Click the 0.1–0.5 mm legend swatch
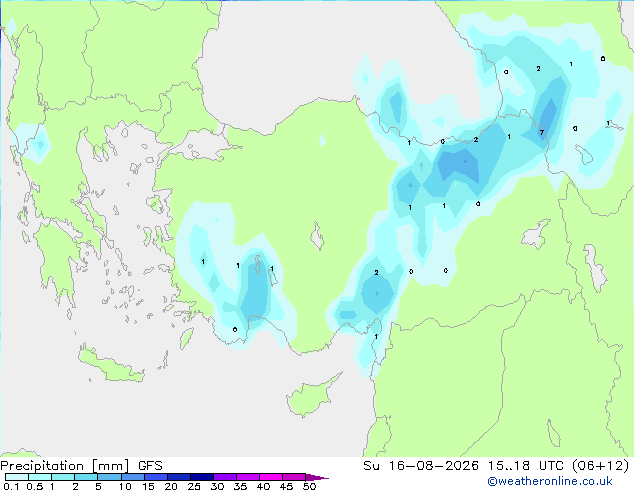Screen dimensions: 634x490 [17, 477]
